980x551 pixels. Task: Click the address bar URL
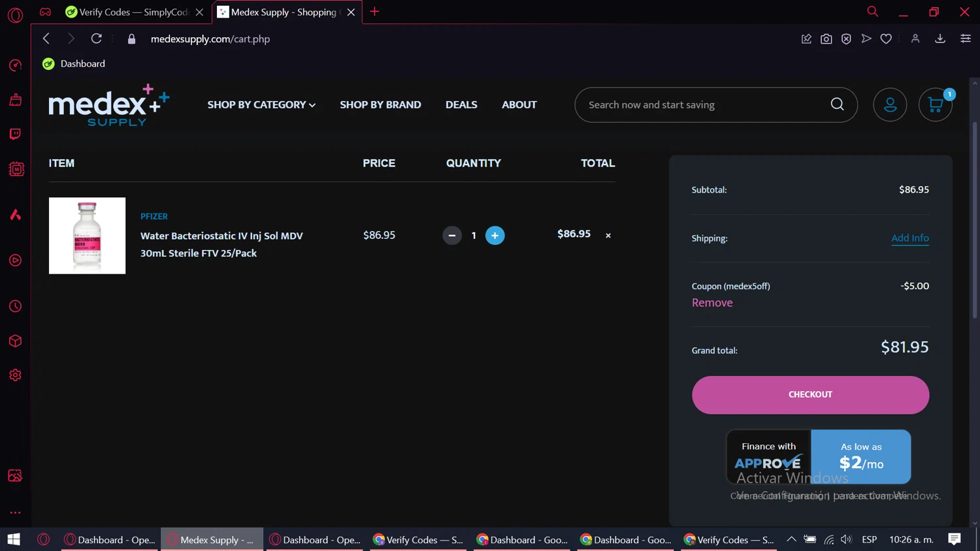pyautogui.click(x=210, y=39)
